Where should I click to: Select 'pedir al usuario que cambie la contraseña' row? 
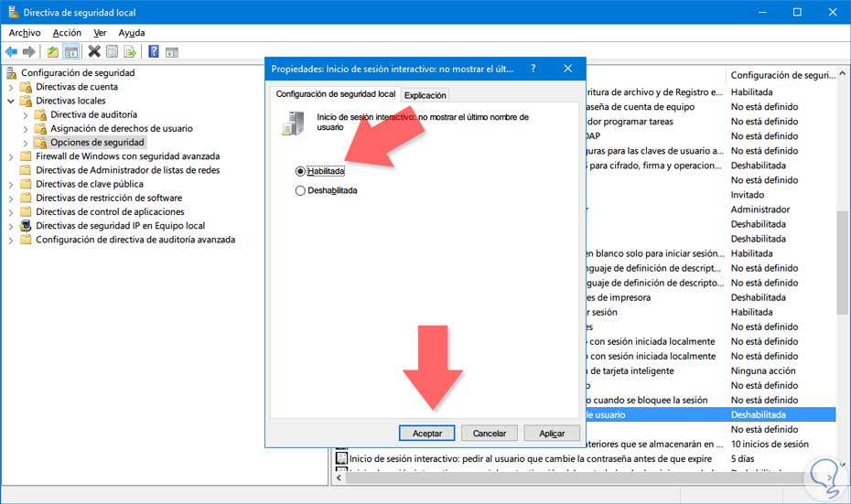(x=531, y=458)
